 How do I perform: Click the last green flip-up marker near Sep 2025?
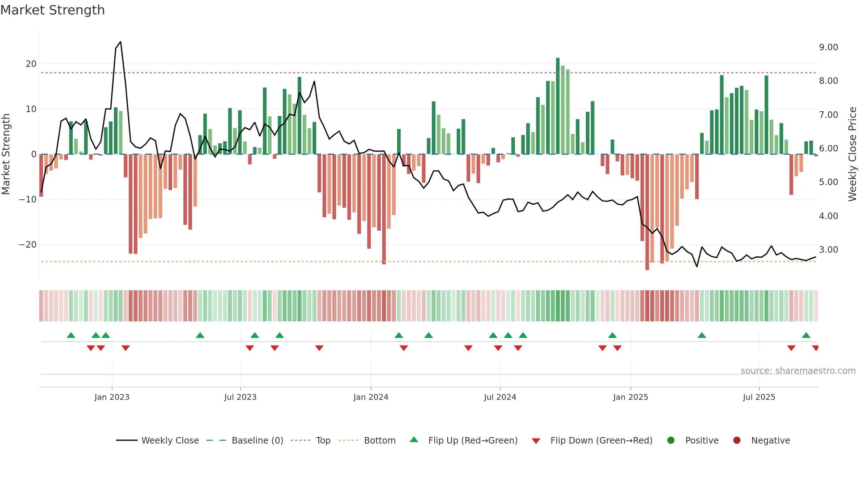(x=806, y=335)
